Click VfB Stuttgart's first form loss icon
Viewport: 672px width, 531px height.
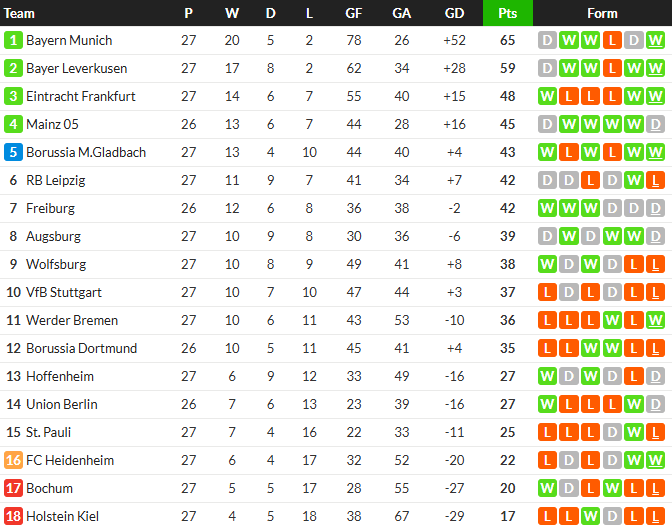547,293
